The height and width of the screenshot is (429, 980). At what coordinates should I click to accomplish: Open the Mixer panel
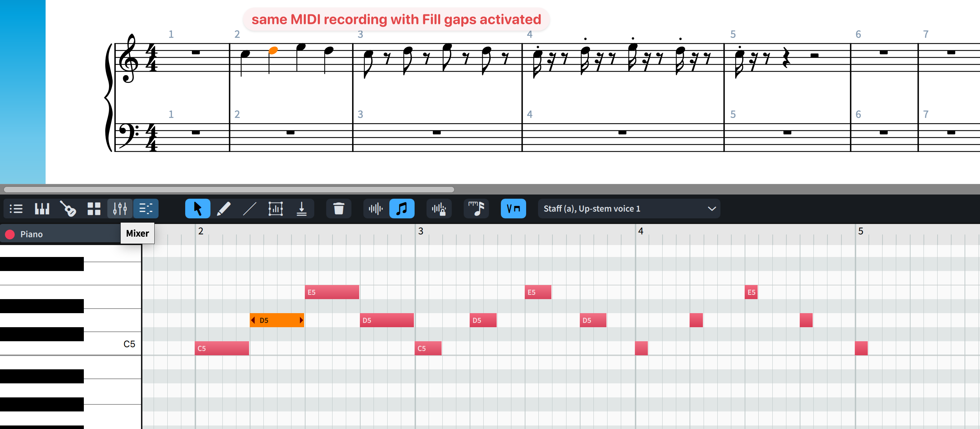(120, 209)
